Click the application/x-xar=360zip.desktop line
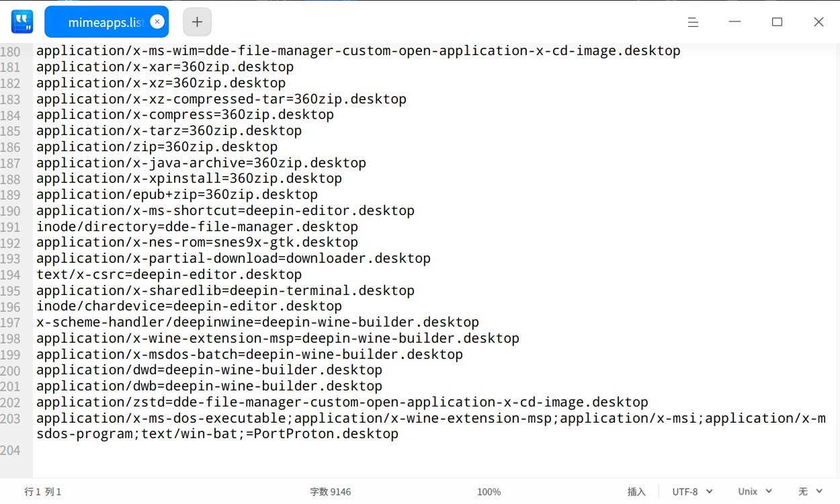 pyautogui.click(x=165, y=67)
